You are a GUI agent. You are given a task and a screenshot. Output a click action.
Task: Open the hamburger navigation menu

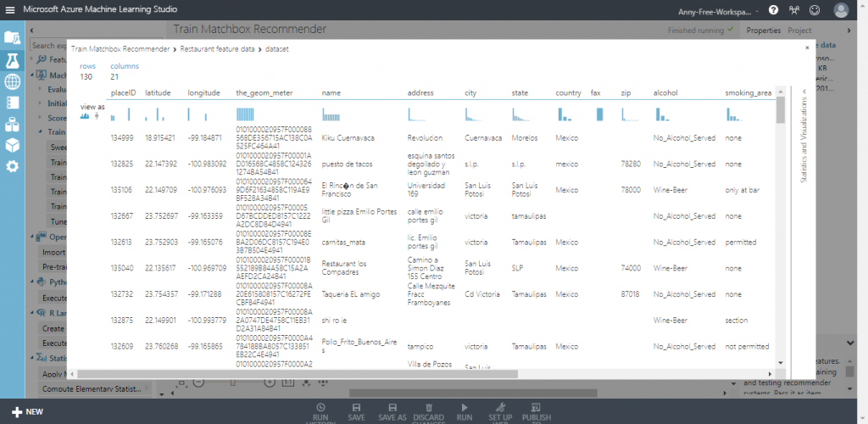(10, 9)
